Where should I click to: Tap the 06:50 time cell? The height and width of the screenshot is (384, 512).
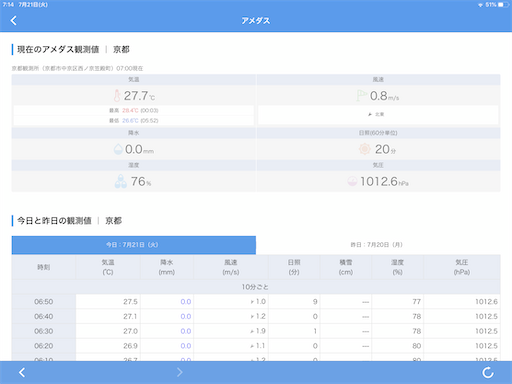coord(44,302)
